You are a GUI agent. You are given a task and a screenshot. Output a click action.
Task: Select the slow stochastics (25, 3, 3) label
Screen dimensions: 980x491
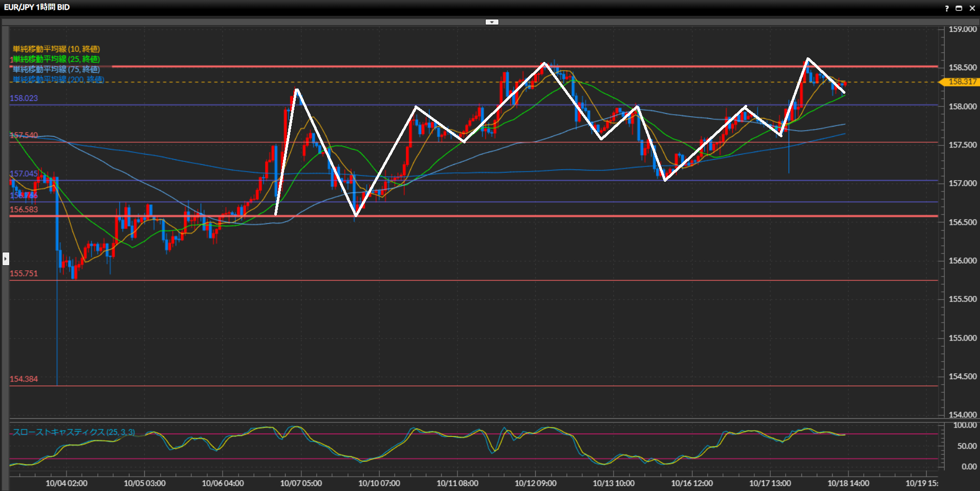point(74,432)
